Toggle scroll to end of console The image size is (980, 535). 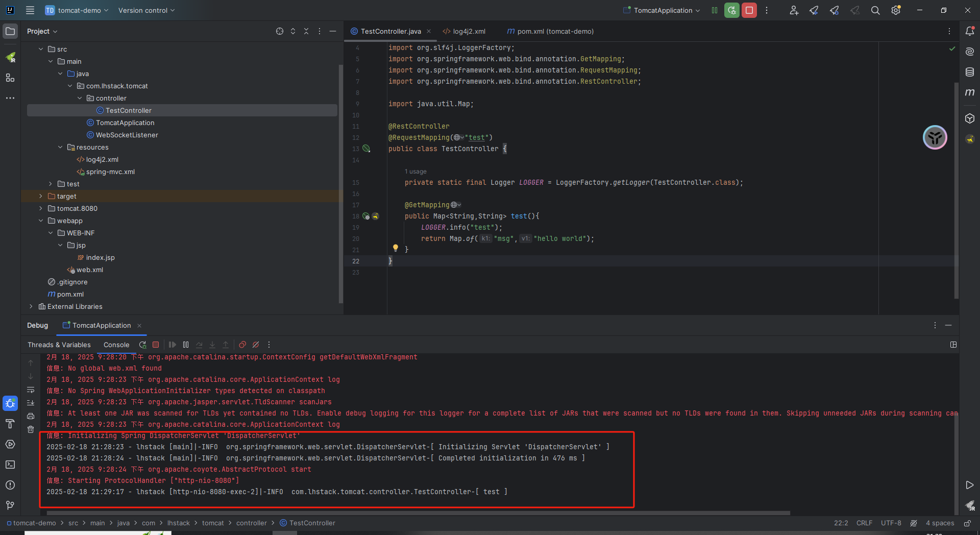pyautogui.click(x=31, y=403)
